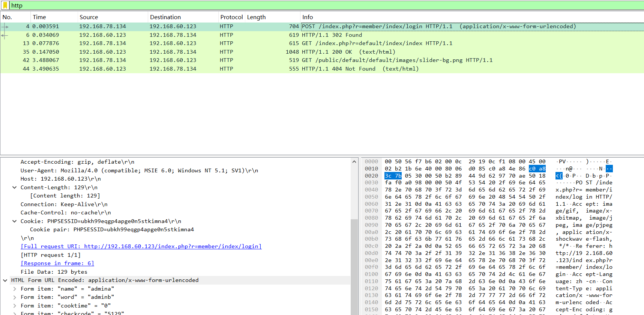This screenshot has width=644, height=315.
Task: Sort by Info column header
Action: click(x=472, y=17)
